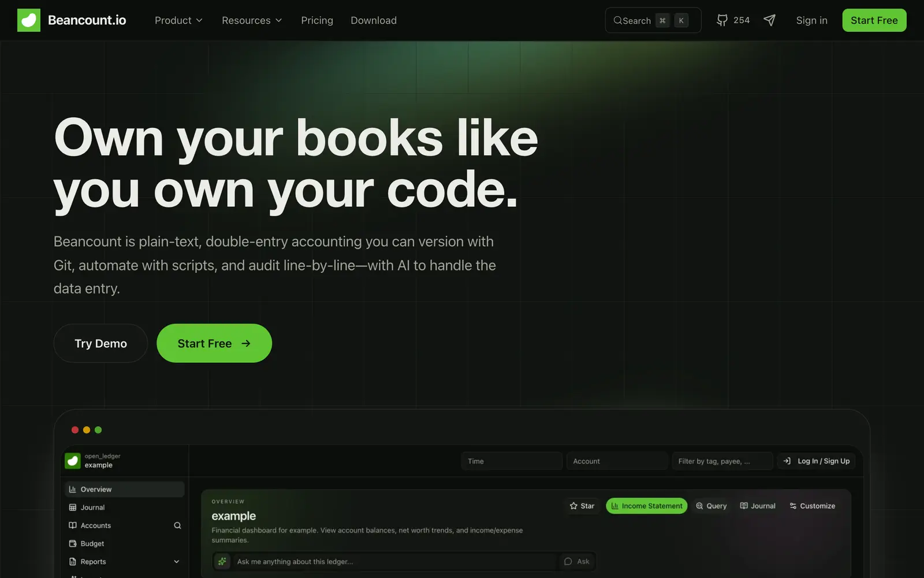
Task: Click the Budget wallet icon in sidebar
Action: (x=73, y=543)
